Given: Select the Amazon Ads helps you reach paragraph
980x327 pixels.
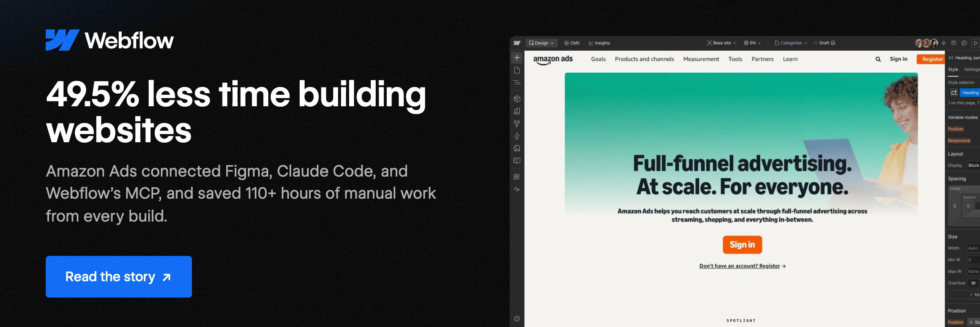Looking at the screenshot, I should (x=742, y=215).
